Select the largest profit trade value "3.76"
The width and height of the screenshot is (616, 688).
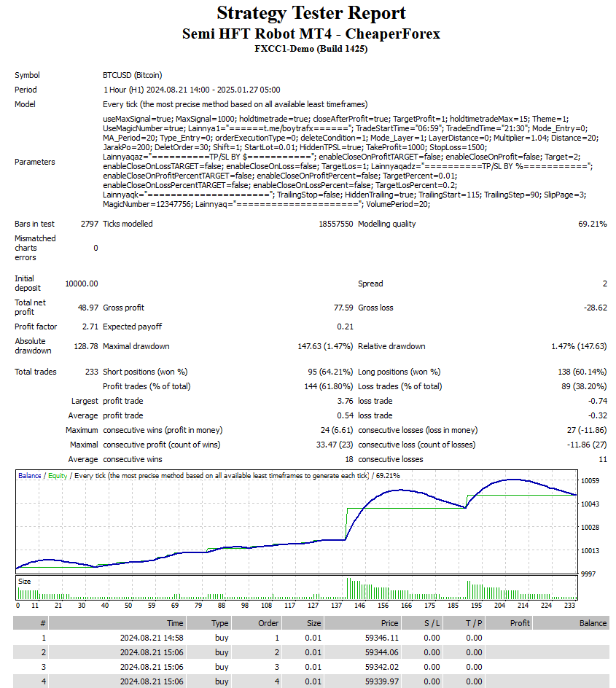[x=346, y=401]
